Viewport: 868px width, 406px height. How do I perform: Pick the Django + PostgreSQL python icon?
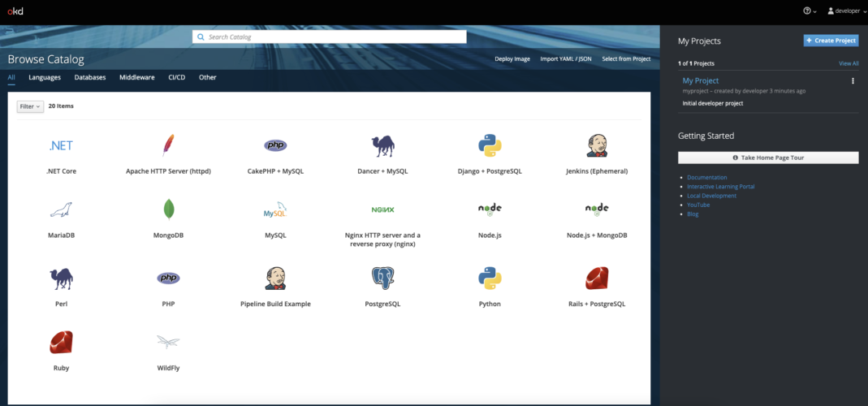[x=490, y=145]
